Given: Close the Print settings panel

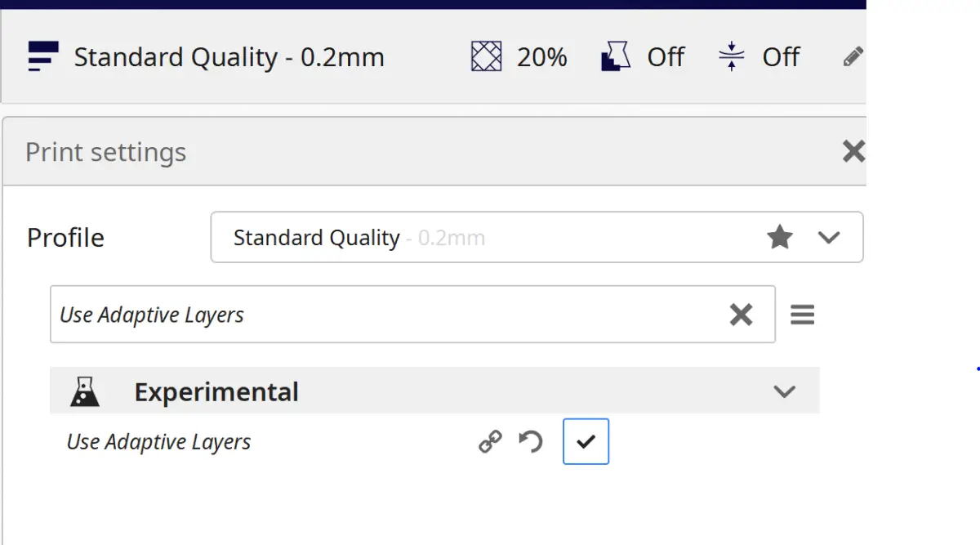Looking at the screenshot, I should point(853,151).
